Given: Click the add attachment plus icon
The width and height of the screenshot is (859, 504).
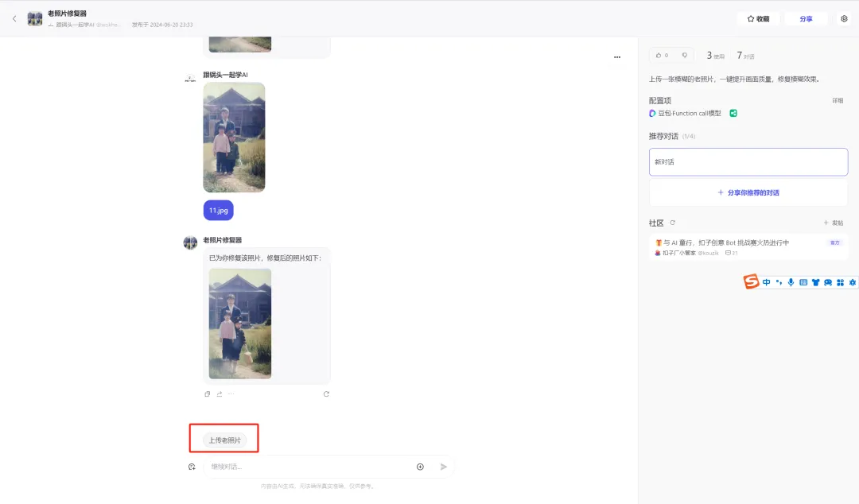Looking at the screenshot, I should click(420, 467).
